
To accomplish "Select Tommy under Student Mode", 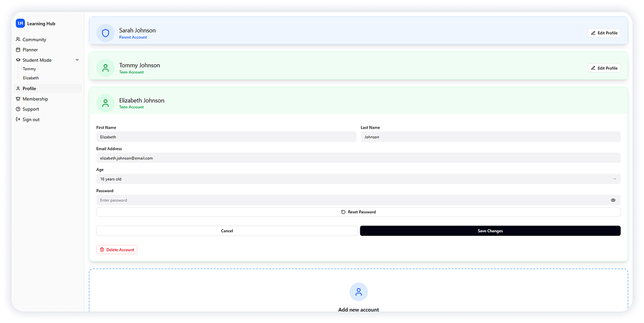I will pos(29,69).
